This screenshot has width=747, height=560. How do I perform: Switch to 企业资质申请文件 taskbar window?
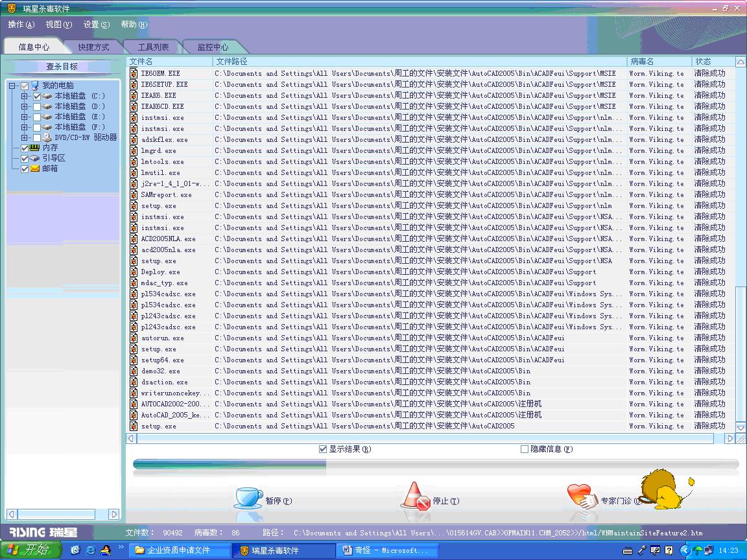pos(179,550)
